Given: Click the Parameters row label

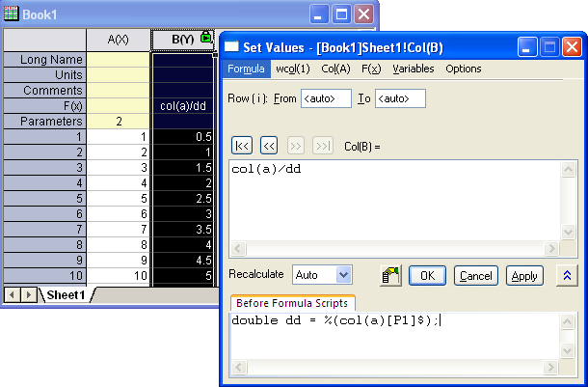Looking at the screenshot, I should [44, 122].
